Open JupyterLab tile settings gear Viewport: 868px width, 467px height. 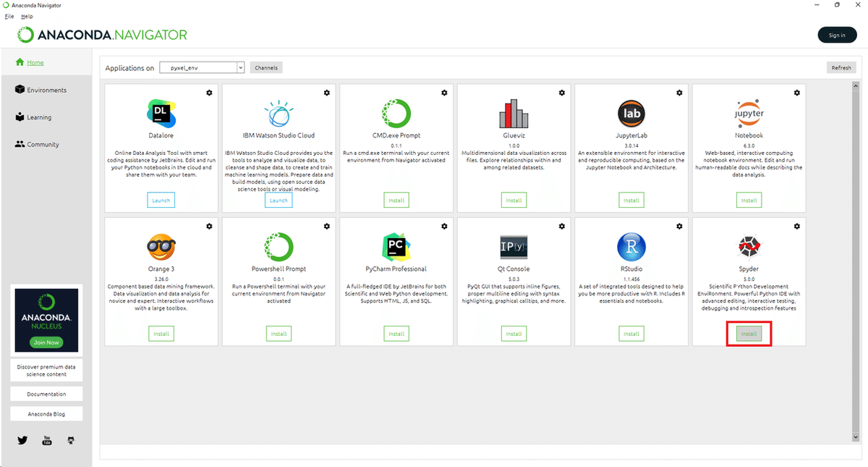(x=679, y=93)
